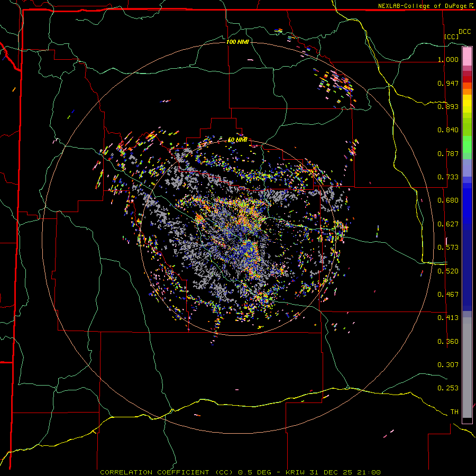Screen dimensions: 476x476
Task: Select the 0.573 legend value
Action: click(448, 248)
